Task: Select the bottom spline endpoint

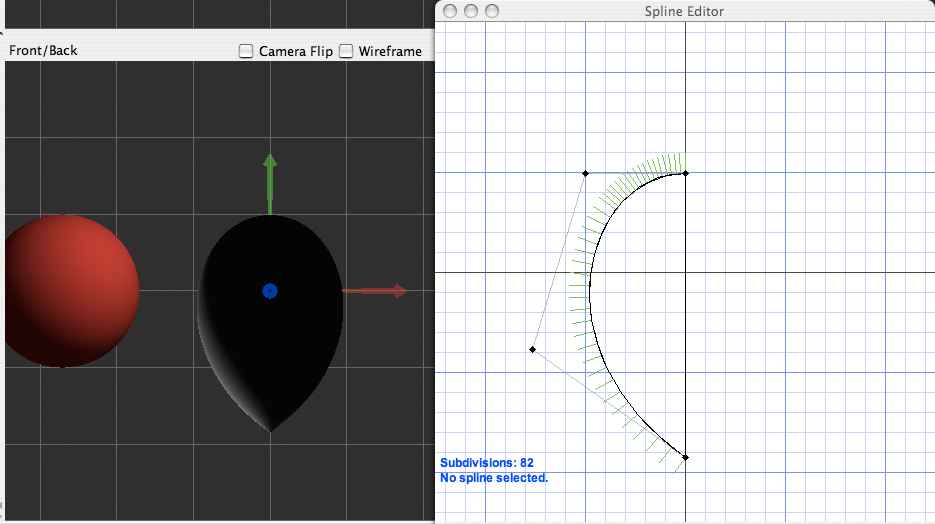Action: [686, 457]
